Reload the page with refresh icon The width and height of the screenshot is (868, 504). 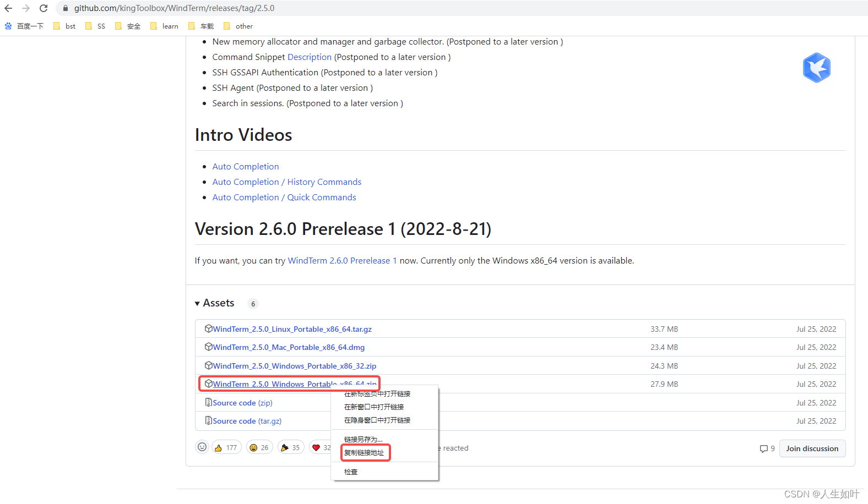tap(44, 8)
